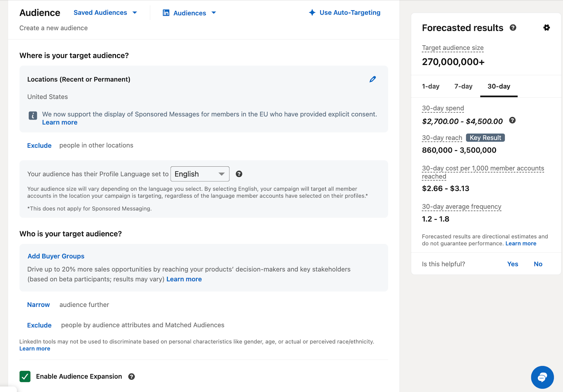This screenshot has height=392, width=563.
Task: Click help icon next to Enable Audience Expansion
Action: tap(132, 376)
